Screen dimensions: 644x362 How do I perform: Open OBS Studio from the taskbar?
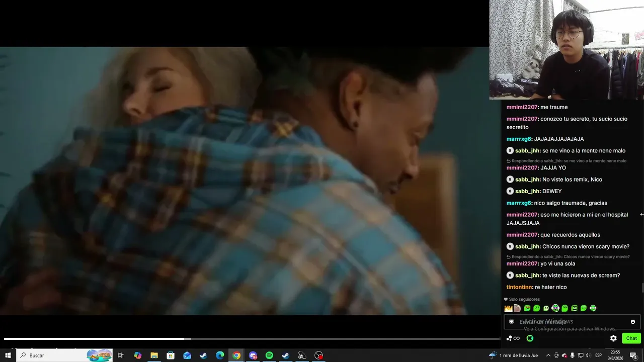[x=318, y=355]
